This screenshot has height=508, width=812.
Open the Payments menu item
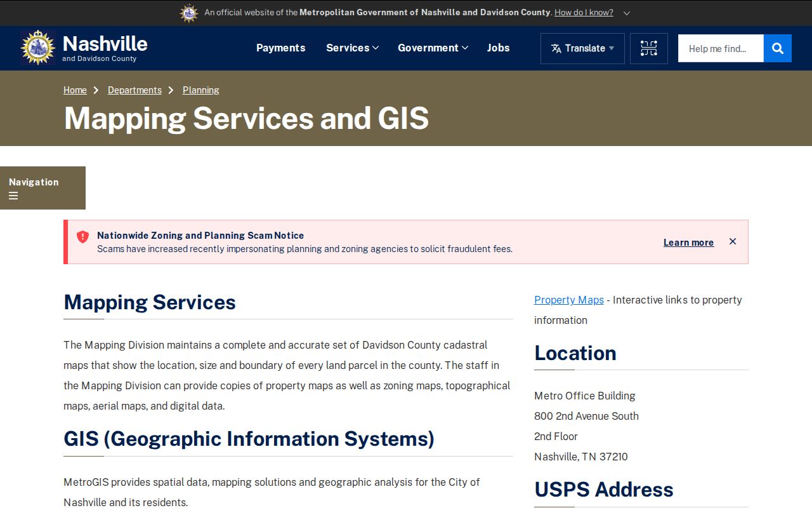pos(280,48)
